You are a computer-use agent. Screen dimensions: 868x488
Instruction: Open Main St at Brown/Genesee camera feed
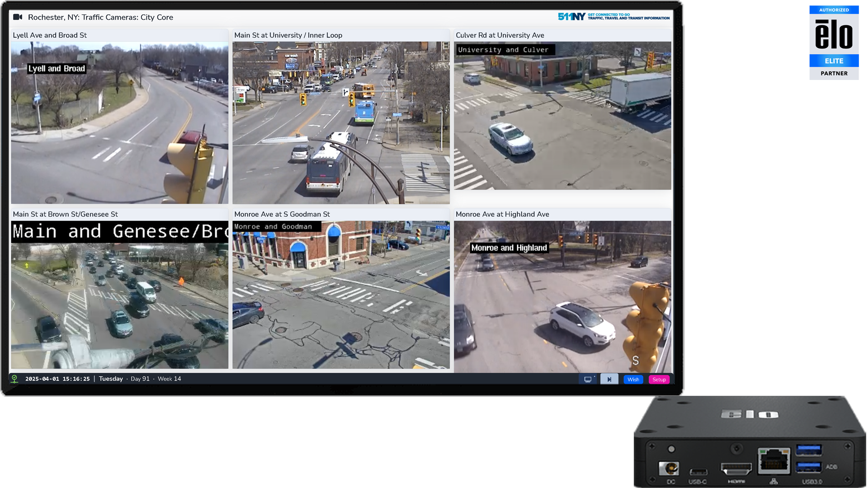point(119,295)
